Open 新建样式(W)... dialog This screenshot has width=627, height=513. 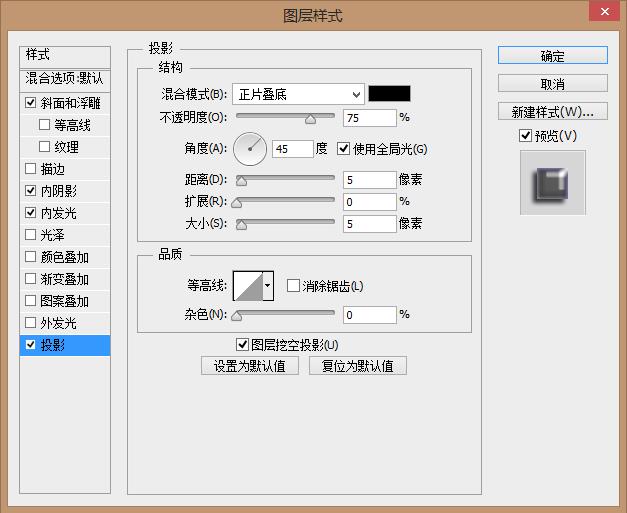coord(553,112)
